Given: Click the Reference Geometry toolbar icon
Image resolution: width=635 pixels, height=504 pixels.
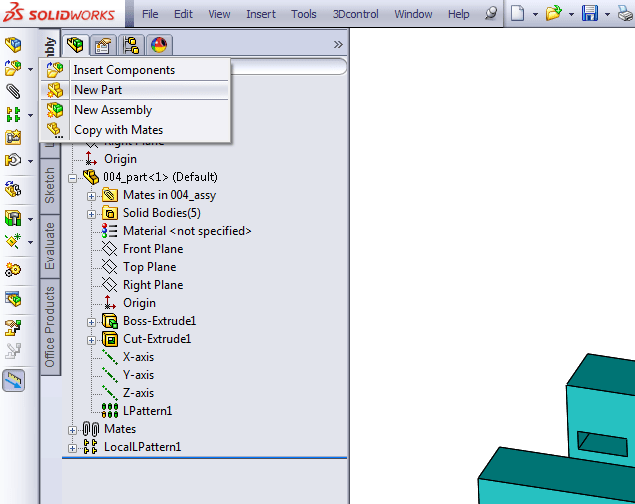Looking at the screenshot, I should (x=13, y=241).
